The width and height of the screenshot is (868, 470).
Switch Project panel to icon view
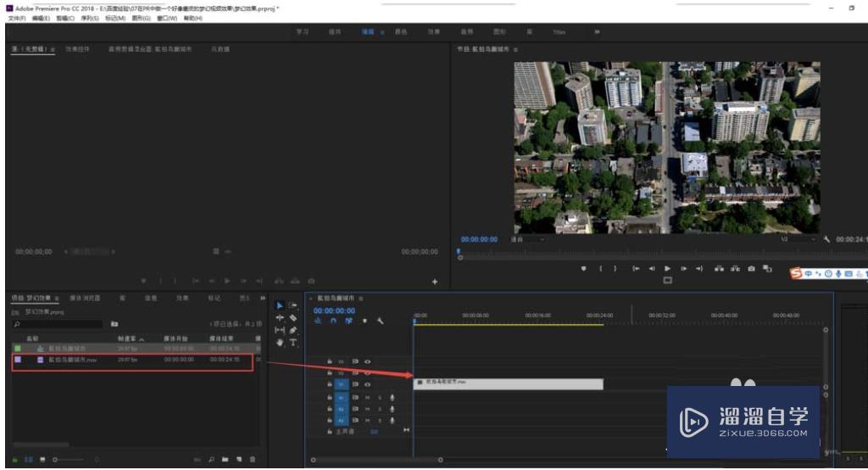(42, 460)
